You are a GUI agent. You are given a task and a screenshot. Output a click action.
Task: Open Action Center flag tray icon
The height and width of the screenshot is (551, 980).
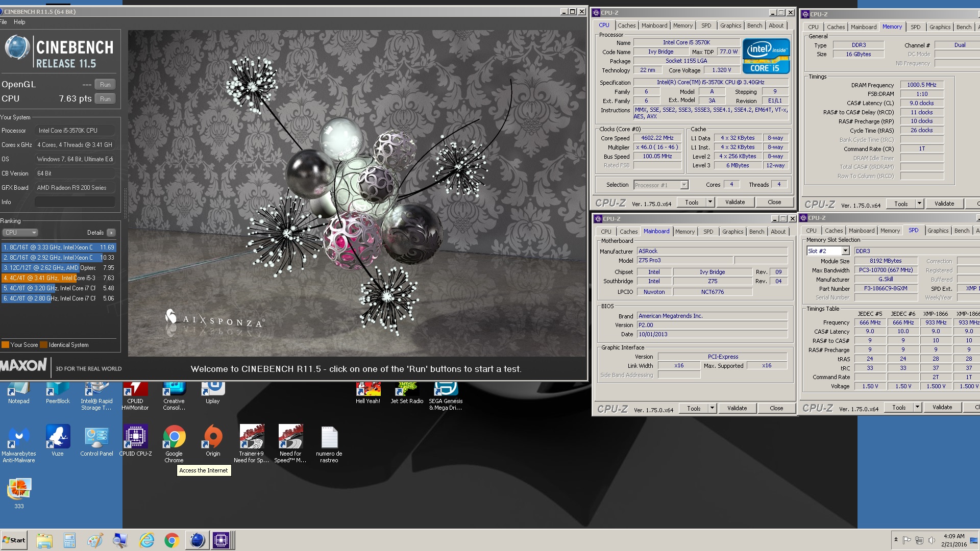click(x=907, y=540)
